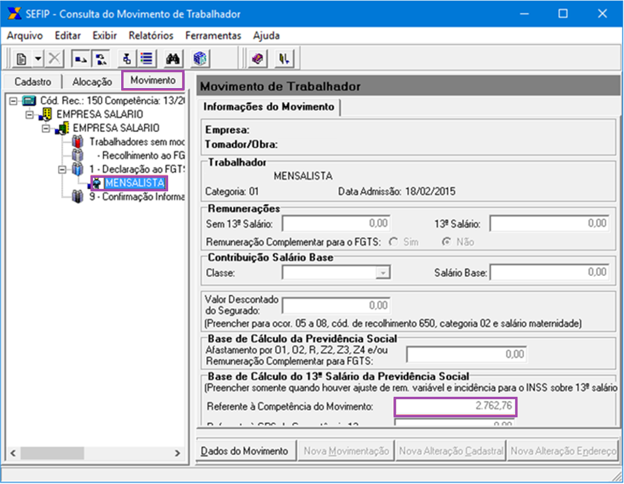Click the blue 3D cube toolbar icon

[x=200, y=59]
